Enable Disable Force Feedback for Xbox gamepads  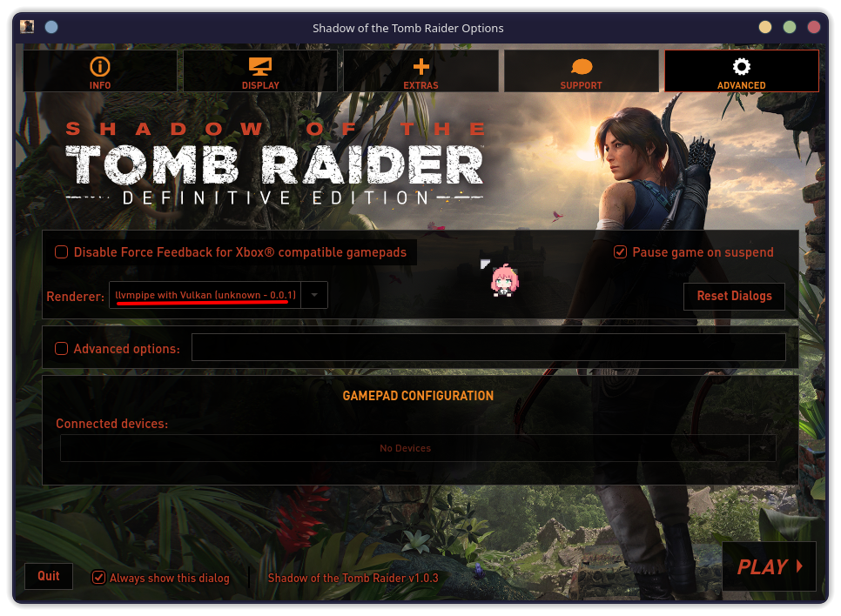tap(62, 252)
